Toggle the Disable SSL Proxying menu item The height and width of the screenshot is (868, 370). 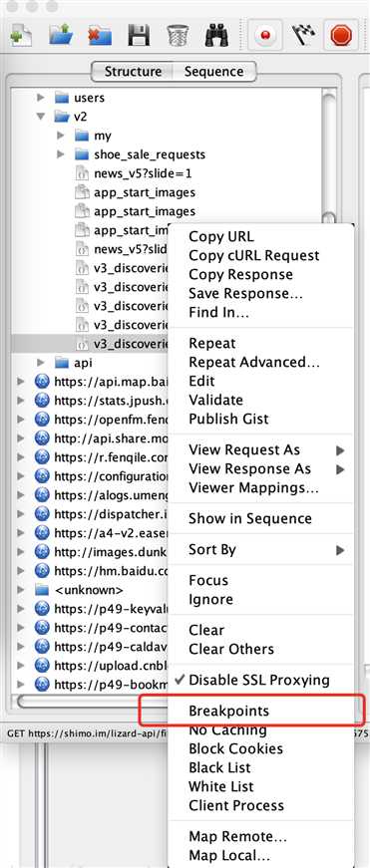(x=259, y=680)
